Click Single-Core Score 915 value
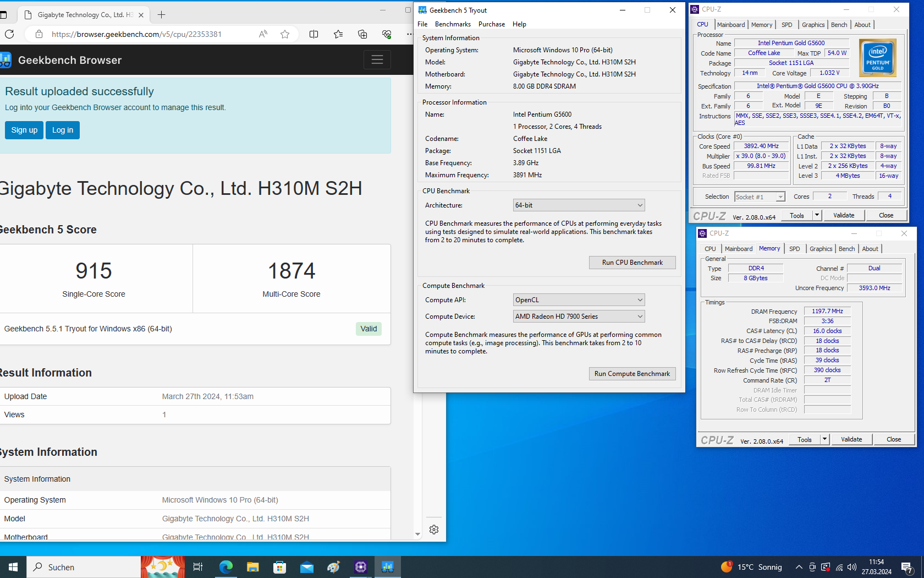The image size is (924, 578). [x=94, y=271]
